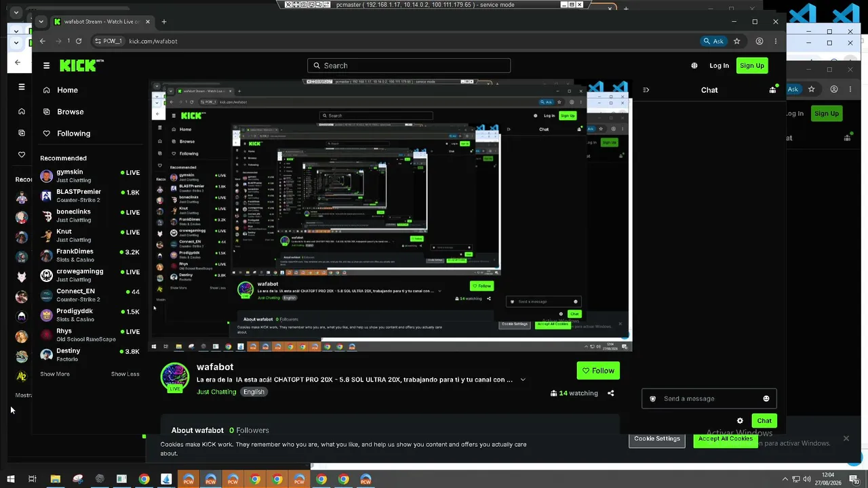The image size is (868, 488).
Task: Expand recommended list with Show More
Action: tap(55, 374)
